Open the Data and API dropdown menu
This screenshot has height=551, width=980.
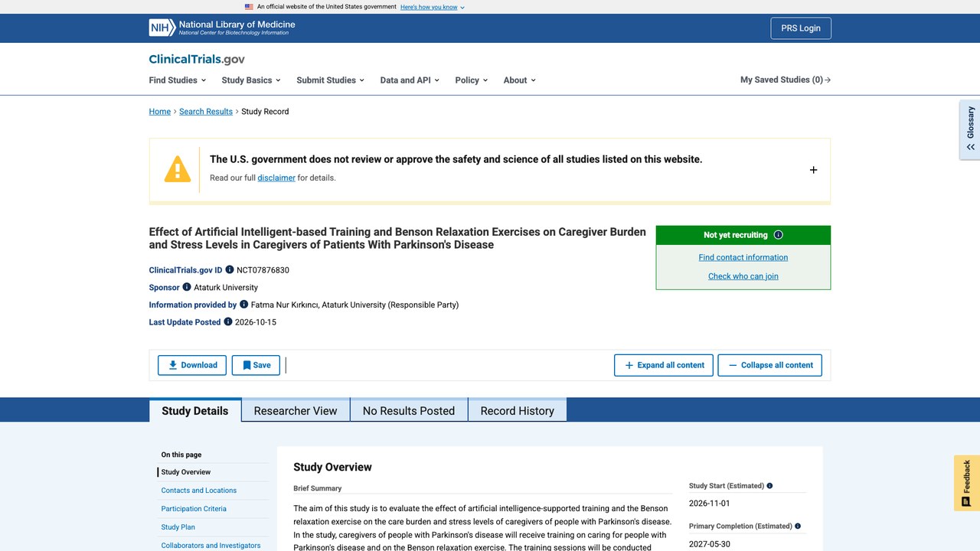[x=410, y=80]
